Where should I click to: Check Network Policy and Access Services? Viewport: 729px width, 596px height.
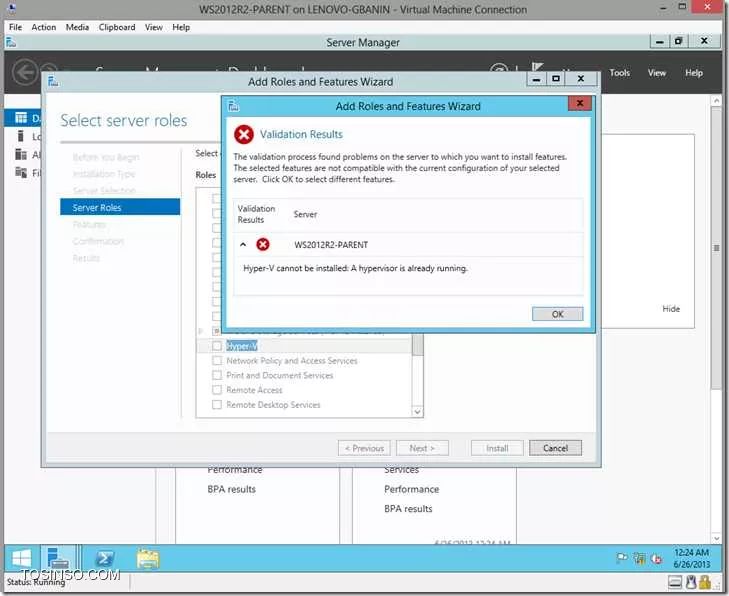216,360
